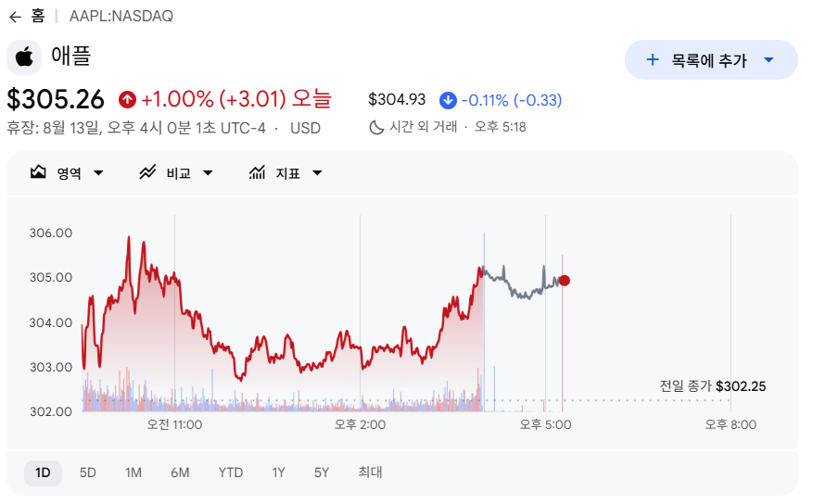Click the red current price marker dot

(565, 280)
